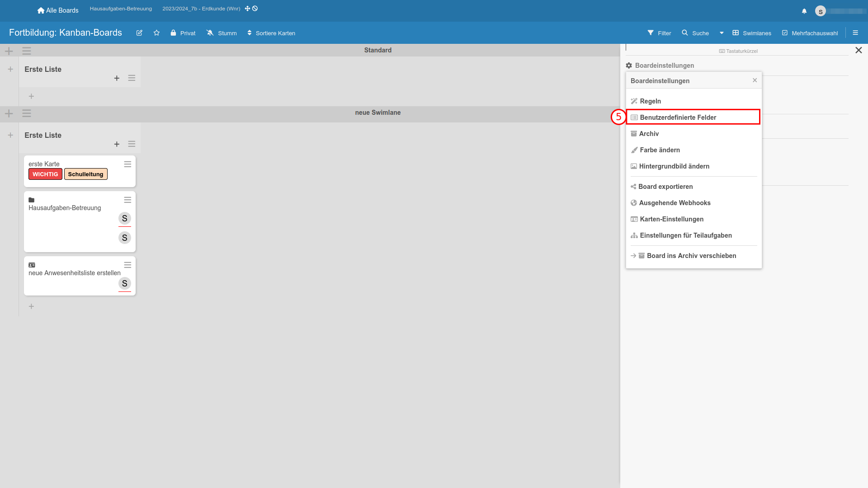The image size is (868, 488).
Task: Go to Alle Boards home link
Action: point(58,10)
